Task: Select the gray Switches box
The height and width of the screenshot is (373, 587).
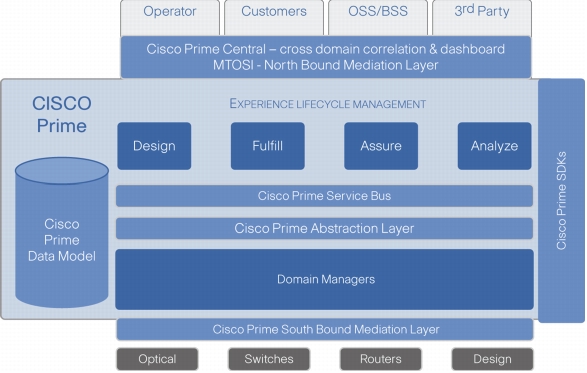Action: pos(269,359)
